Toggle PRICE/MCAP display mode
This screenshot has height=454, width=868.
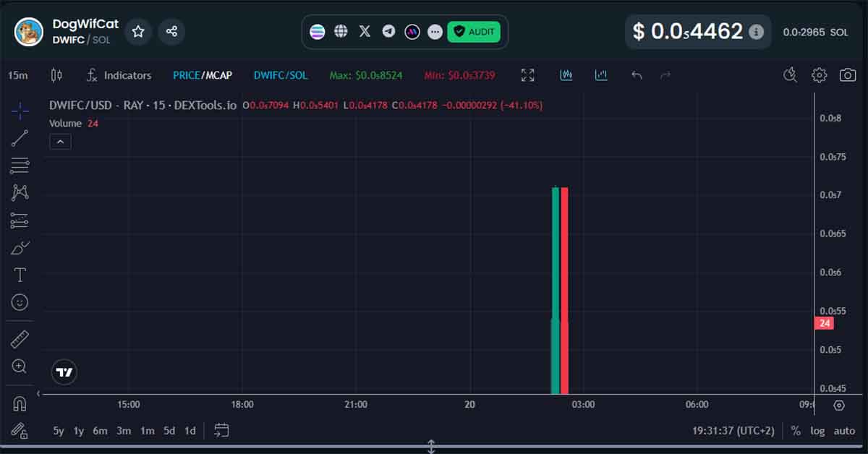click(203, 75)
